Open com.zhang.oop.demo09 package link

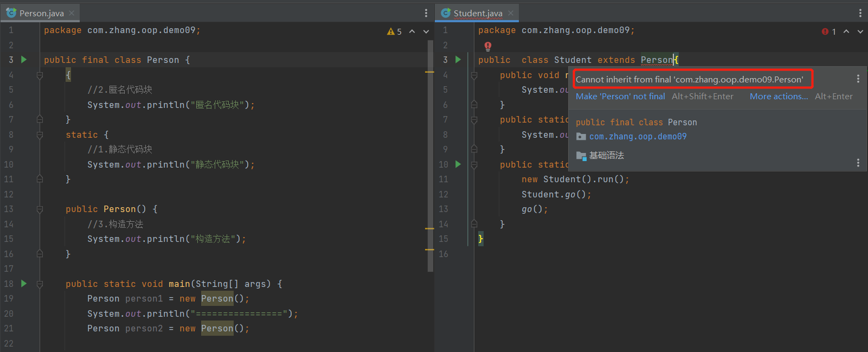click(x=638, y=137)
